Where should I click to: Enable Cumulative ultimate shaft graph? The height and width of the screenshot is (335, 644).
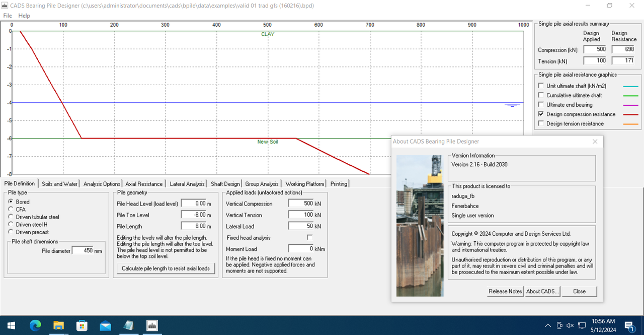tap(541, 95)
